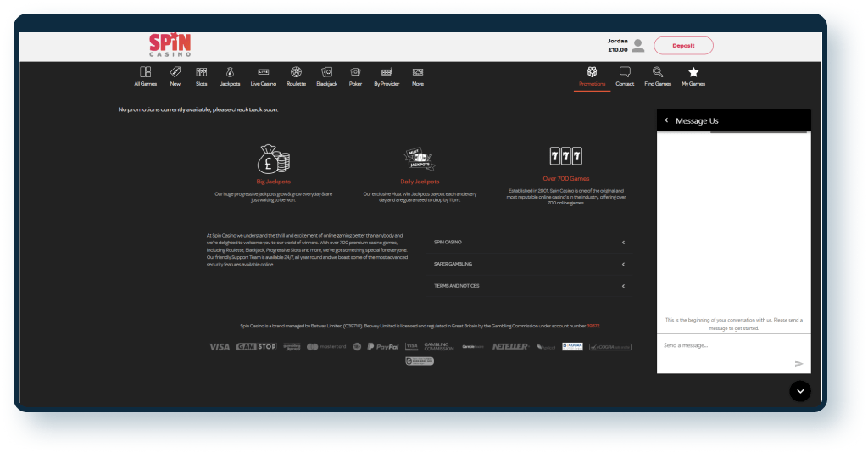Screen dimensions: 868x453
Task: Click the PayPal footer logo
Action: [383, 347]
